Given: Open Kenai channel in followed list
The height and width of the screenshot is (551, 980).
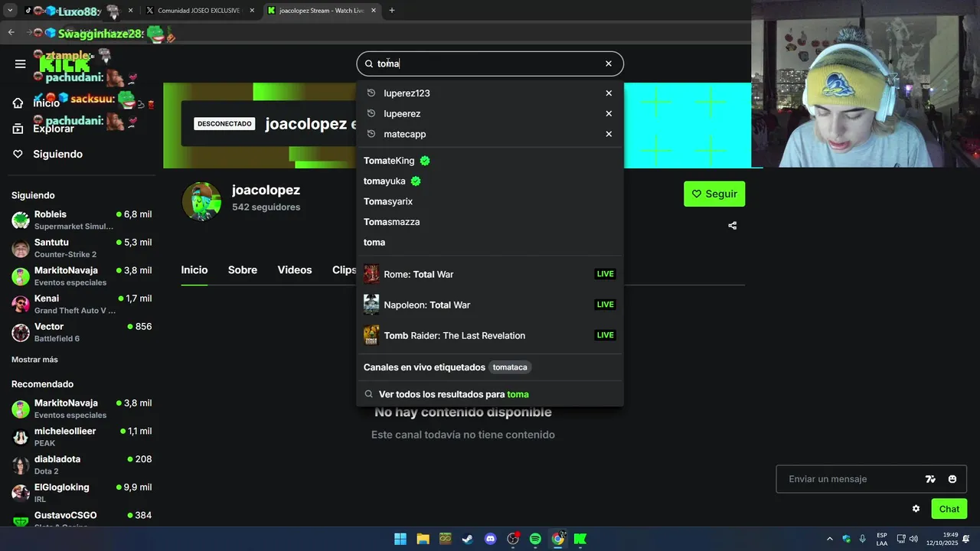Looking at the screenshot, I should 82,304.
